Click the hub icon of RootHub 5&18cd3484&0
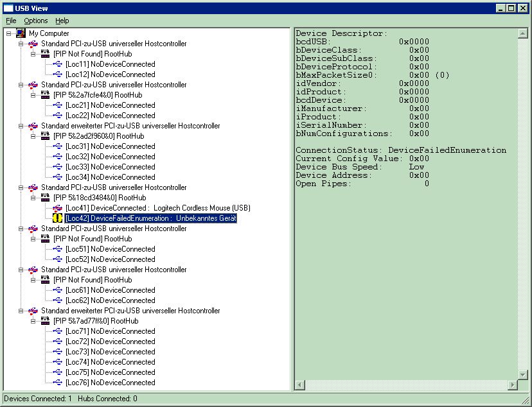532x407 pixels. pos(45,198)
